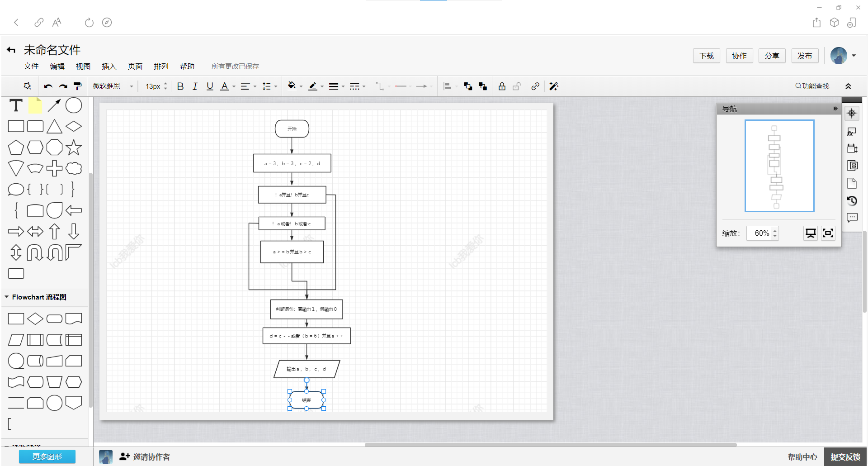868x466 pixels.
Task: Select the star shape
Action: coord(74,147)
